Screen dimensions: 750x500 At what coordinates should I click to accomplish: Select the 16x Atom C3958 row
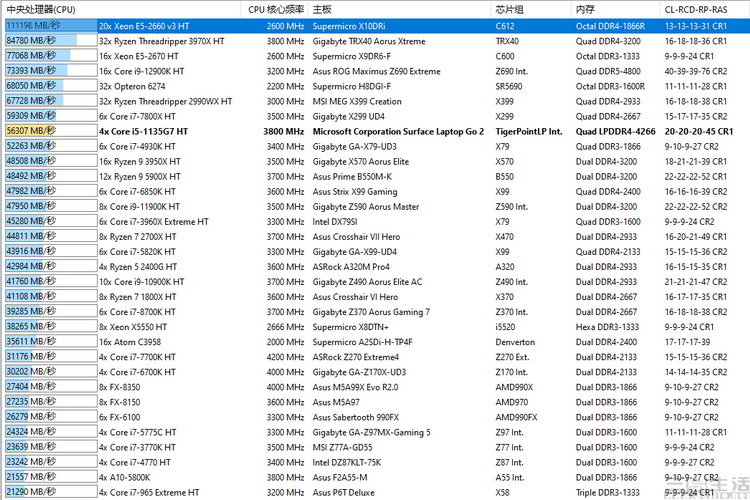[x=377, y=342]
